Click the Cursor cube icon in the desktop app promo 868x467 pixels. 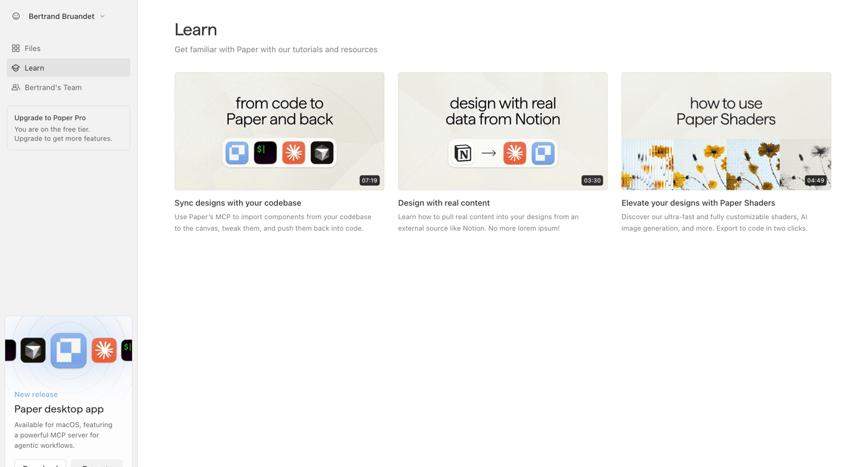(x=33, y=350)
